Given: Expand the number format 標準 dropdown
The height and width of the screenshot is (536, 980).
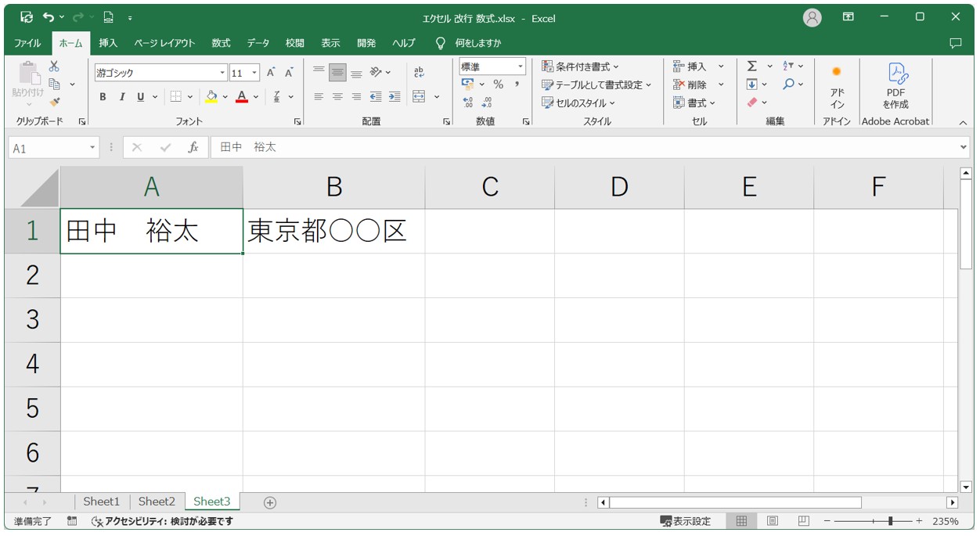Looking at the screenshot, I should coord(520,67).
